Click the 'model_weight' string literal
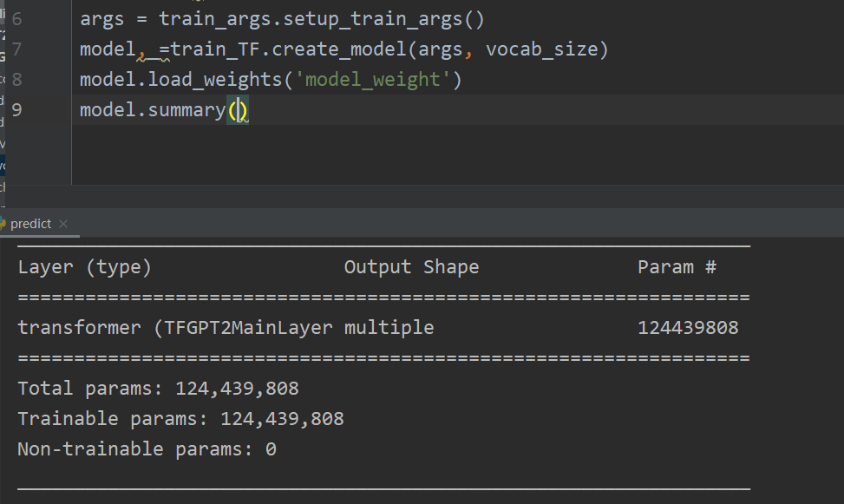 coord(372,80)
